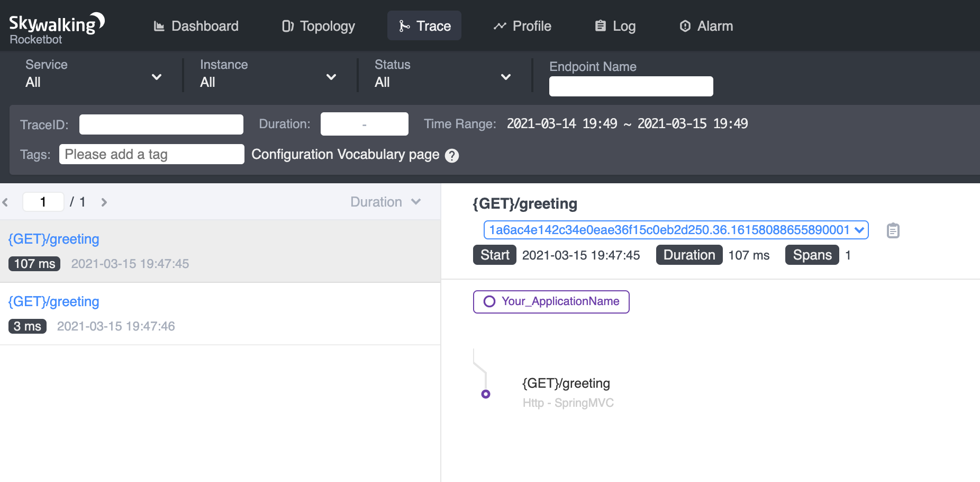Click the {GET}/greeting span label

coord(566,383)
